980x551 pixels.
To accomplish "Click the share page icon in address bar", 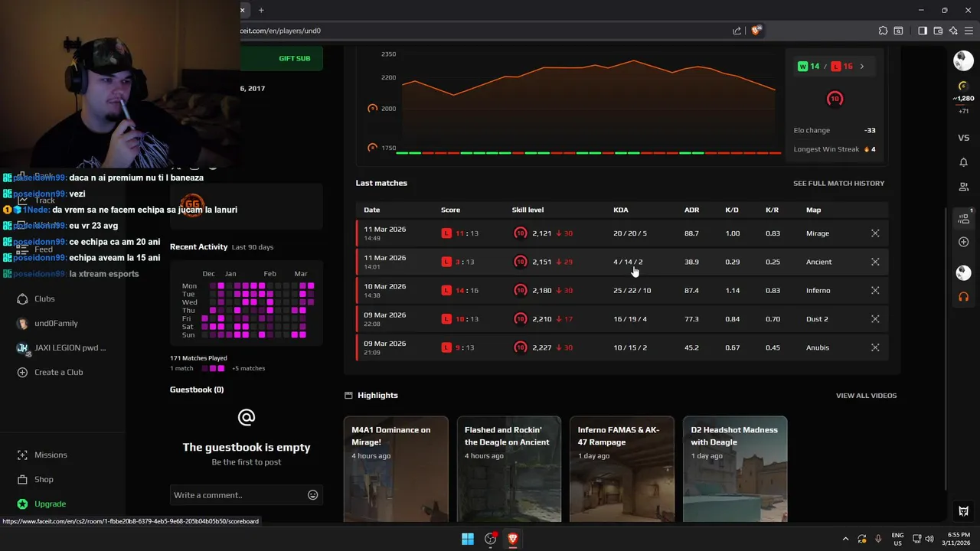I will pos(737,31).
